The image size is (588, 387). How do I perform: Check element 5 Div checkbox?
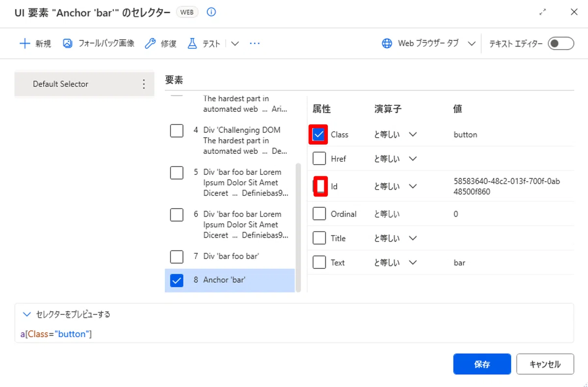(x=176, y=173)
